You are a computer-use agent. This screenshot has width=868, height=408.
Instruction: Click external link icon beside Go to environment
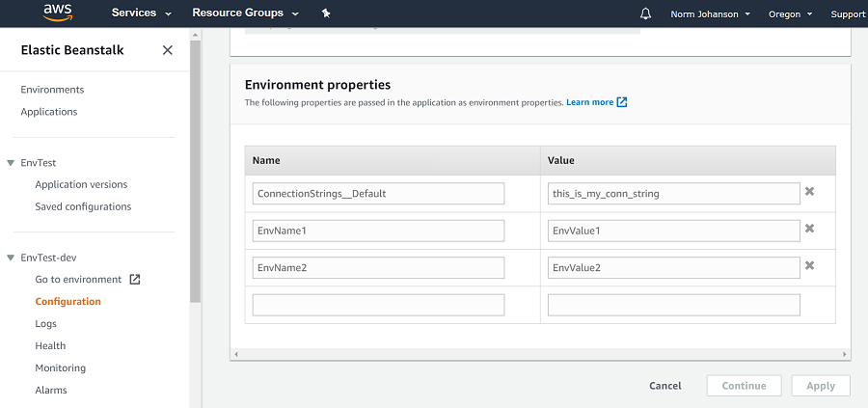[135, 280]
